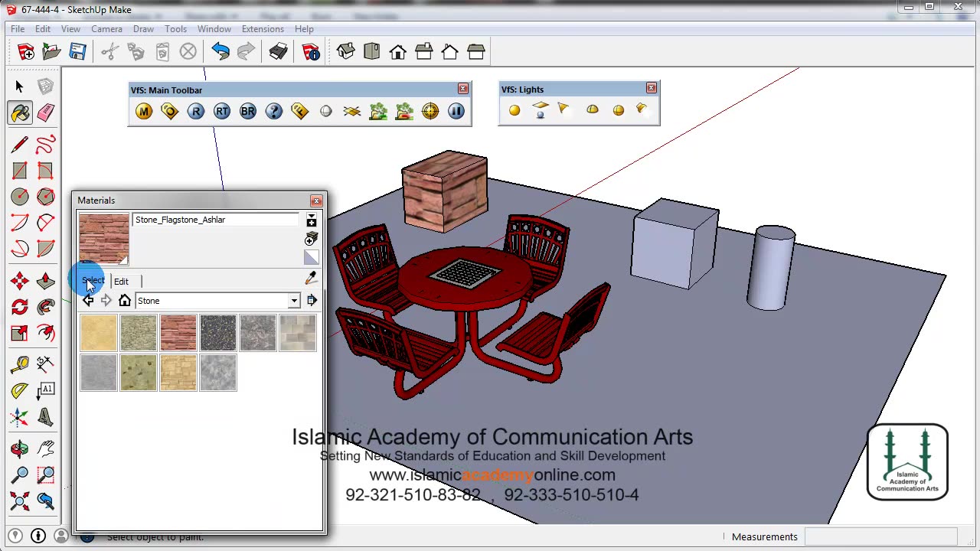Screen dimensions: 980x551
Task: Choose the 3D Text tool
Action: click(45, 417)
